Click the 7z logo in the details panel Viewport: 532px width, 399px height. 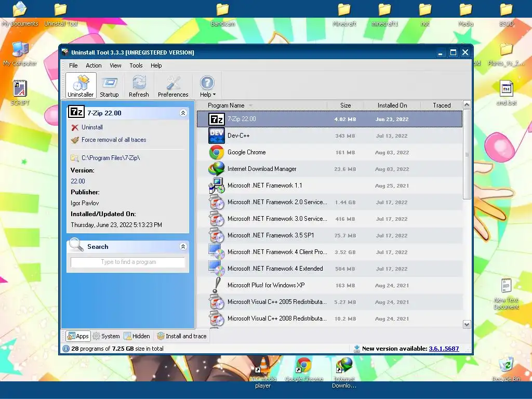(76, 112)
